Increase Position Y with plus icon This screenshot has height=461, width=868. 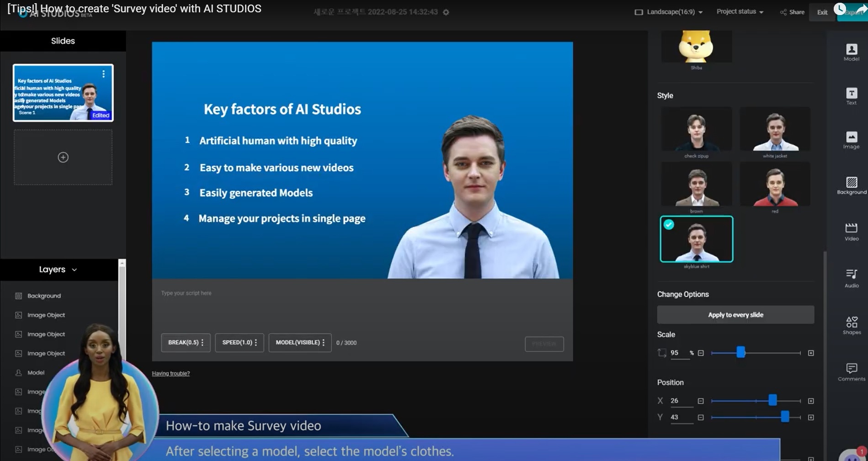[x=811, y=417]
